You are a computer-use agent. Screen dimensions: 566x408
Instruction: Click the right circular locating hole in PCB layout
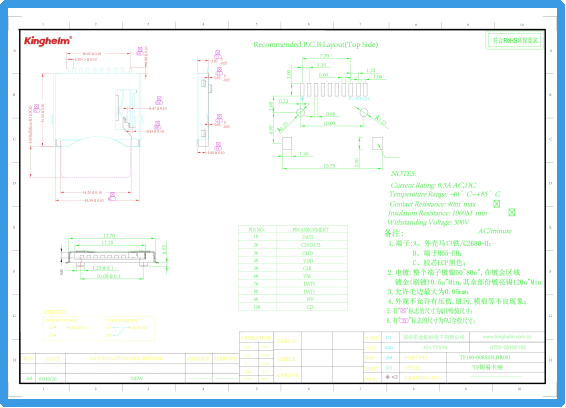pyautogui.click(x=364, y=112)
